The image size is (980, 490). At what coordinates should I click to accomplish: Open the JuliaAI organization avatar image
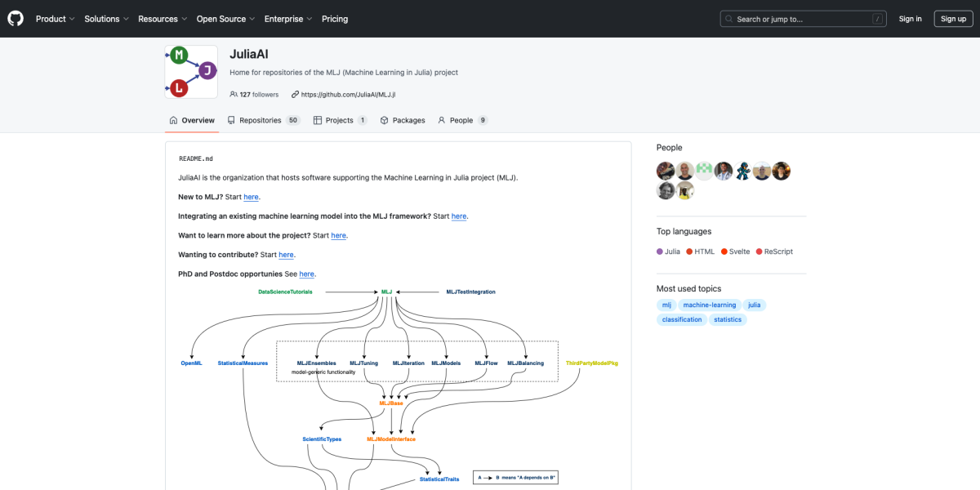pyautogui.click(x=191, y=72)
